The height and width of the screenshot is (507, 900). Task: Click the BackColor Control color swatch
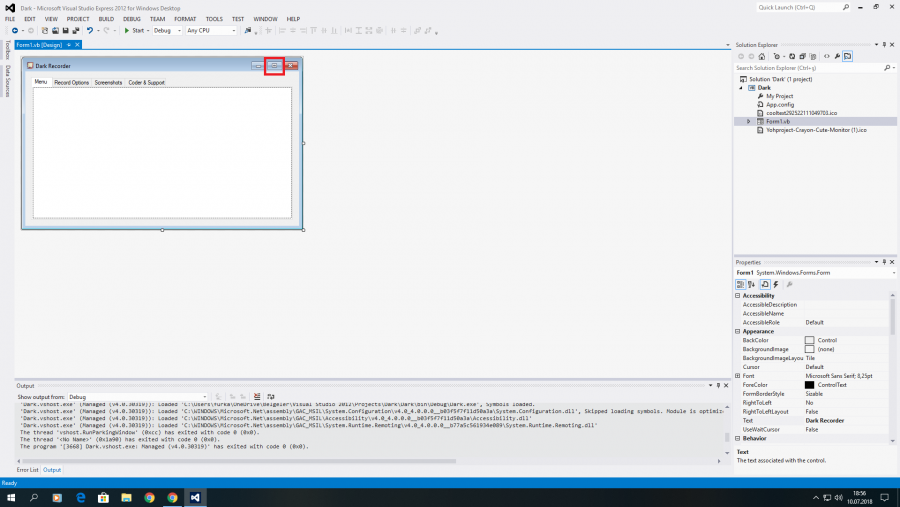809,340
